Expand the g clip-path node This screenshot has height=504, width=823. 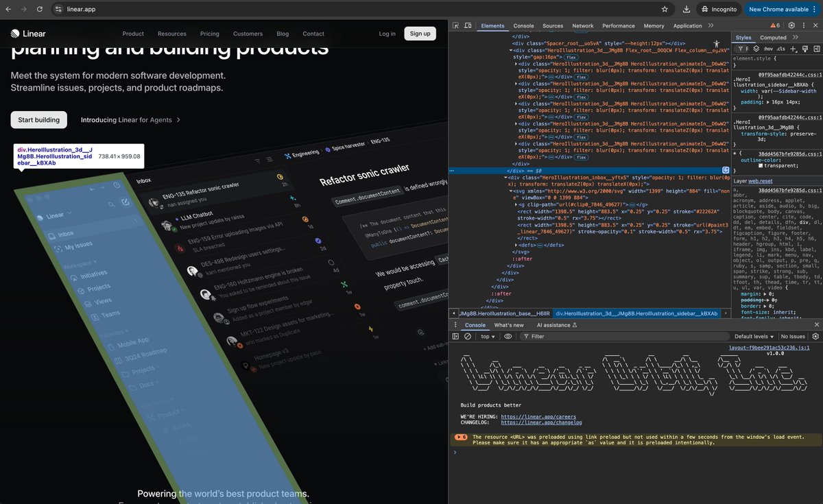coord(517,204)
